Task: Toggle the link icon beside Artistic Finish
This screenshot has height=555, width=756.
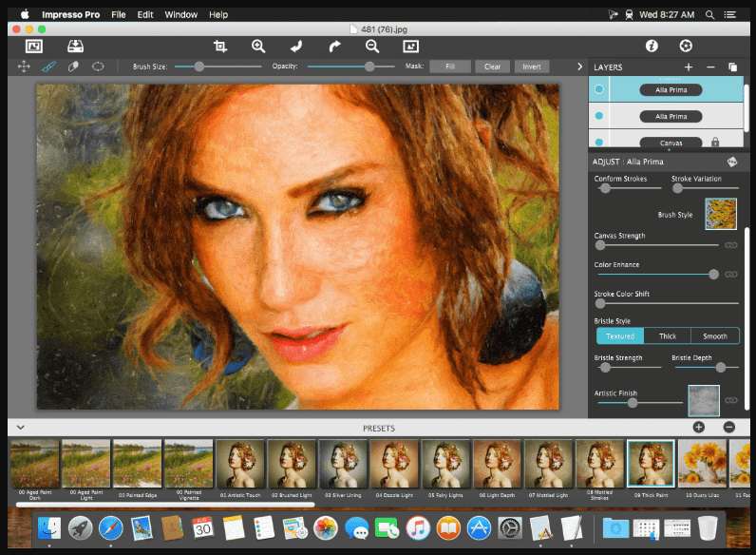Action: tap(731, 400)
